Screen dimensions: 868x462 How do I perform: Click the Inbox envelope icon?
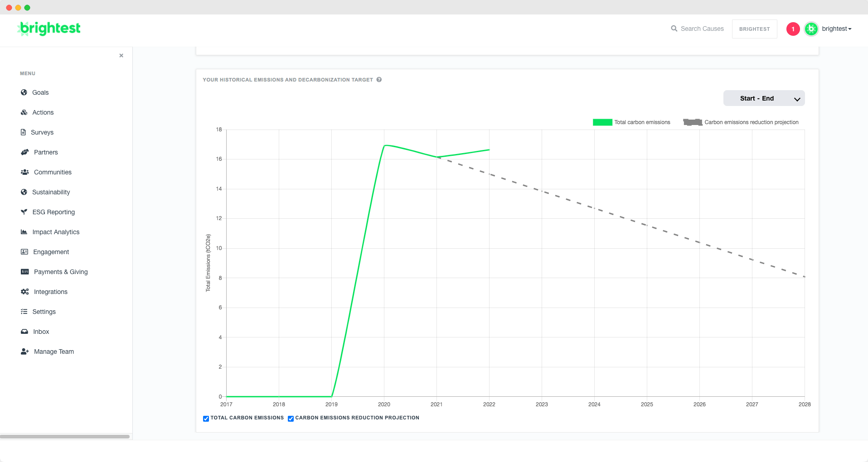[x=24, y=332]
